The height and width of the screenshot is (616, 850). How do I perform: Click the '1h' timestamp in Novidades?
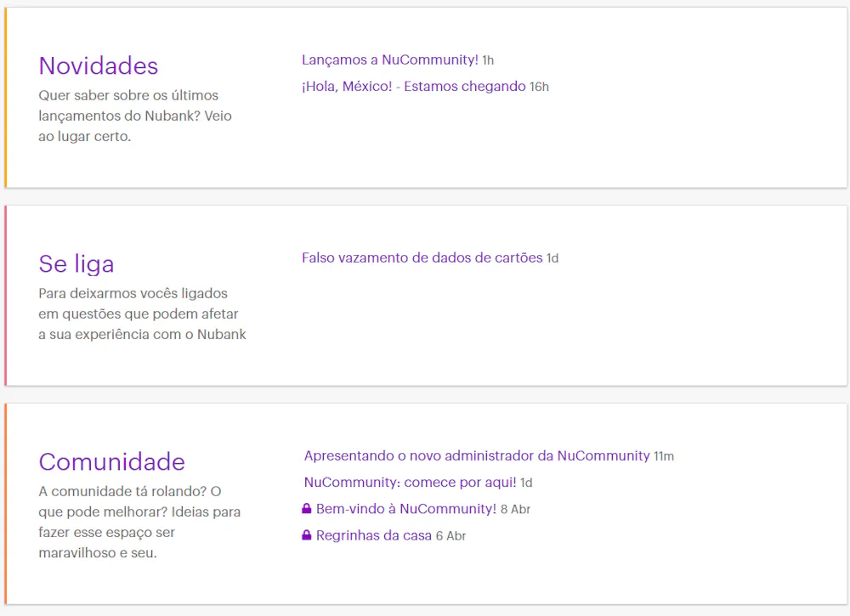[488, 60]
